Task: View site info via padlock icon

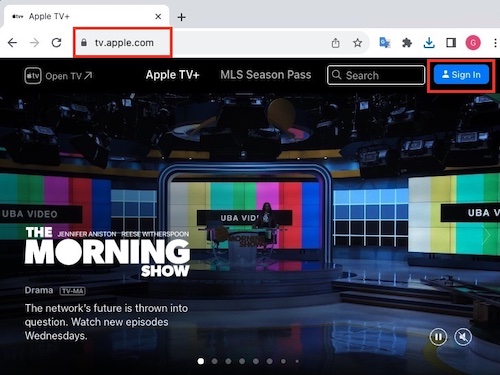Action: (x=84, y=43)
